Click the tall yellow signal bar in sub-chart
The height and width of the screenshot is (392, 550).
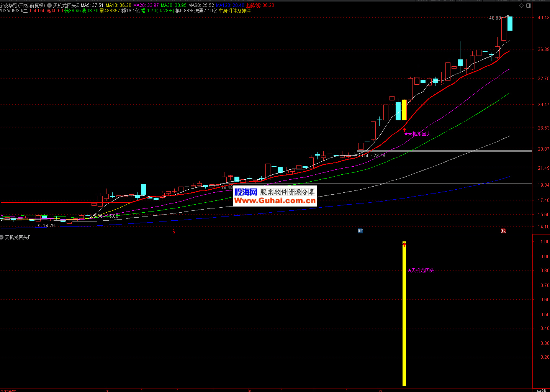[x=404, y=314]
